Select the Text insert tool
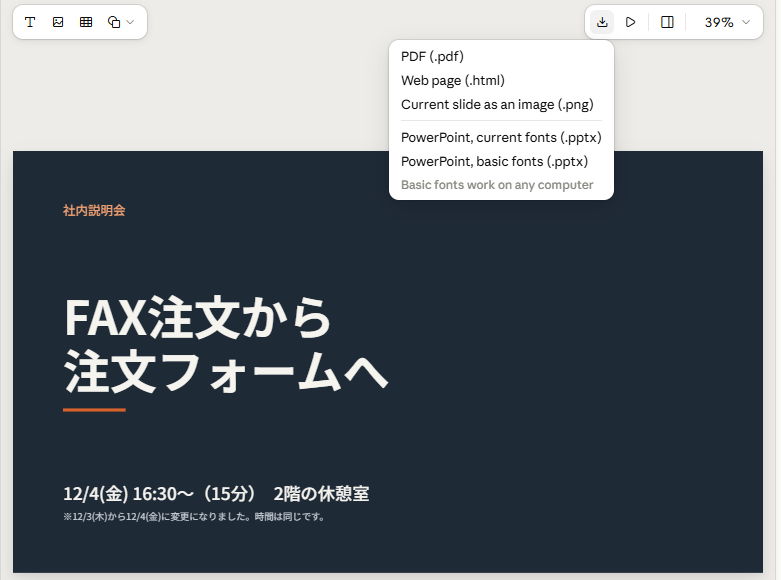The height and width of the screenshot is (580, 781). click(x=30, y=22)
